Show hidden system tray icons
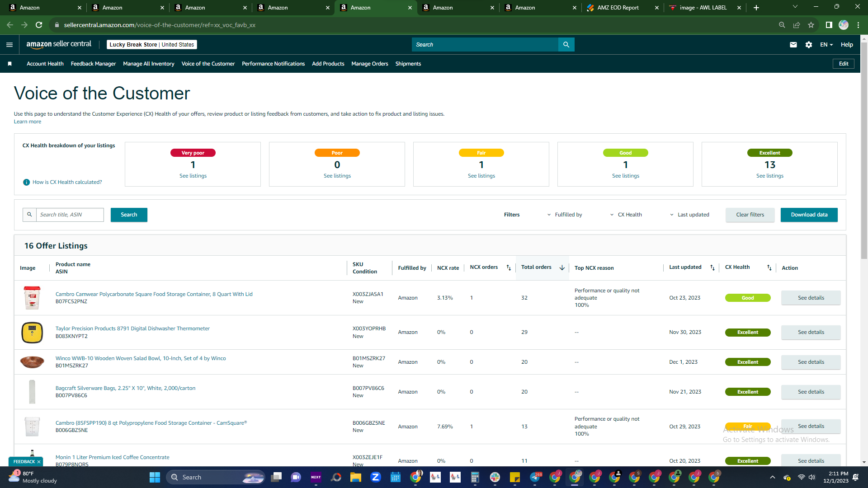 tap(773, 477)
